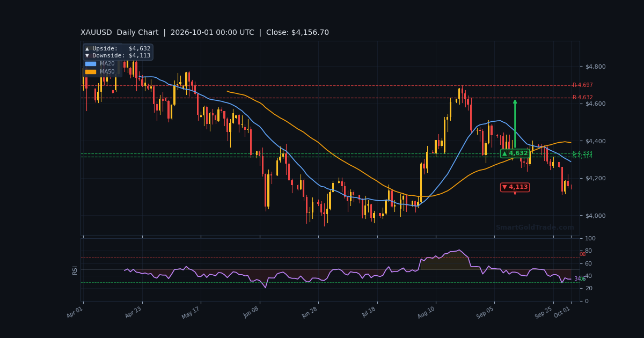Click the MA50 orange legend swatch
Viewport: 644px width, 338px height.
(x=90, y=72)
